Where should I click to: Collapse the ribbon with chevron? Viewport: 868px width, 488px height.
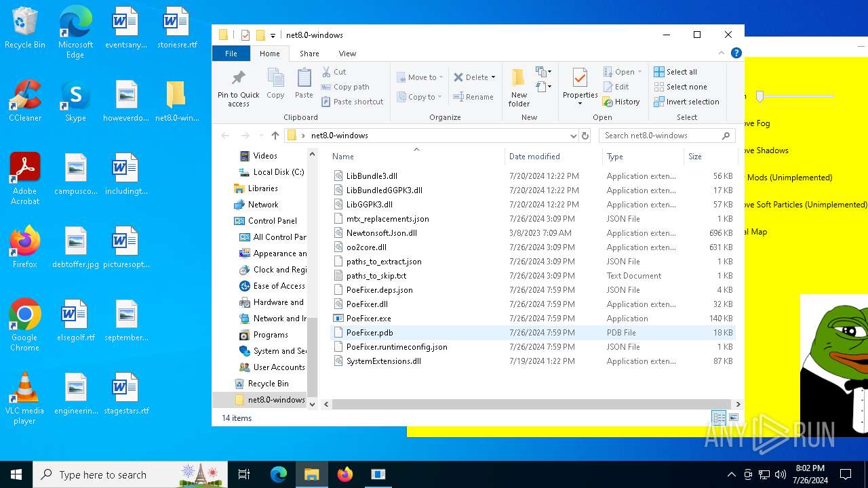point(722,53)
